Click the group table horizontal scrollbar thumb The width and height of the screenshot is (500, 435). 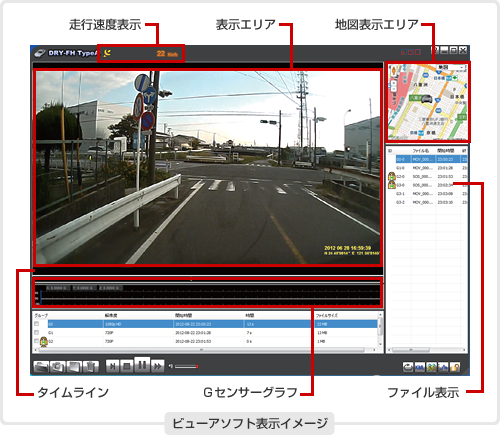(201, 350)
